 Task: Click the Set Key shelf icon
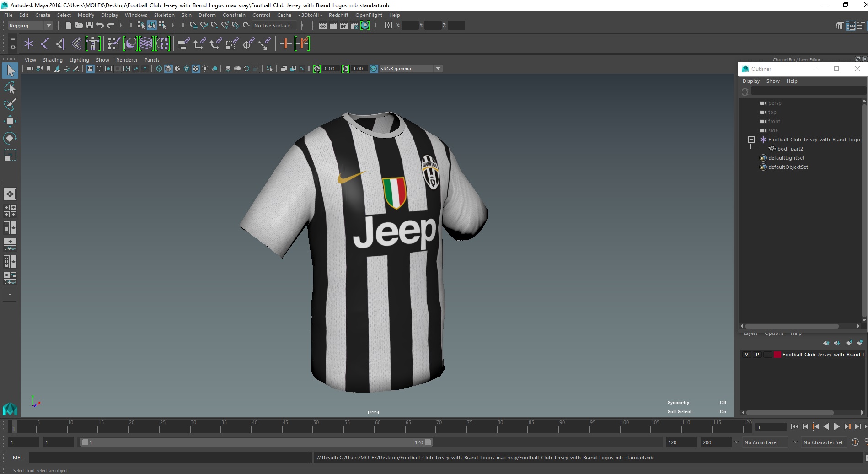pyautogui.click(x=286, y=44)
